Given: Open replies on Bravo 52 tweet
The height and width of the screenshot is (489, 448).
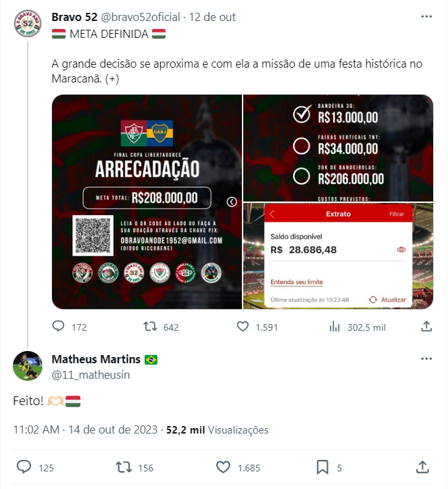Looking at the screenshot, I should coord(59,327).
